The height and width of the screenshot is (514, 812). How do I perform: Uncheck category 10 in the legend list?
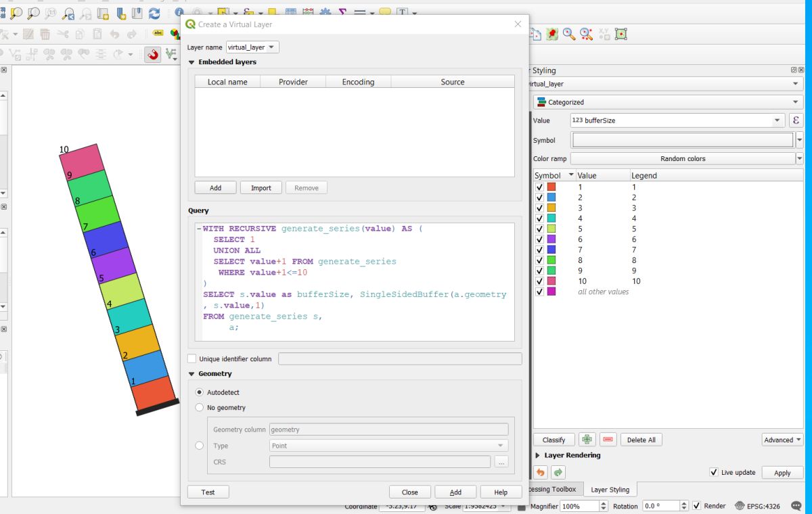pos(539,281)
